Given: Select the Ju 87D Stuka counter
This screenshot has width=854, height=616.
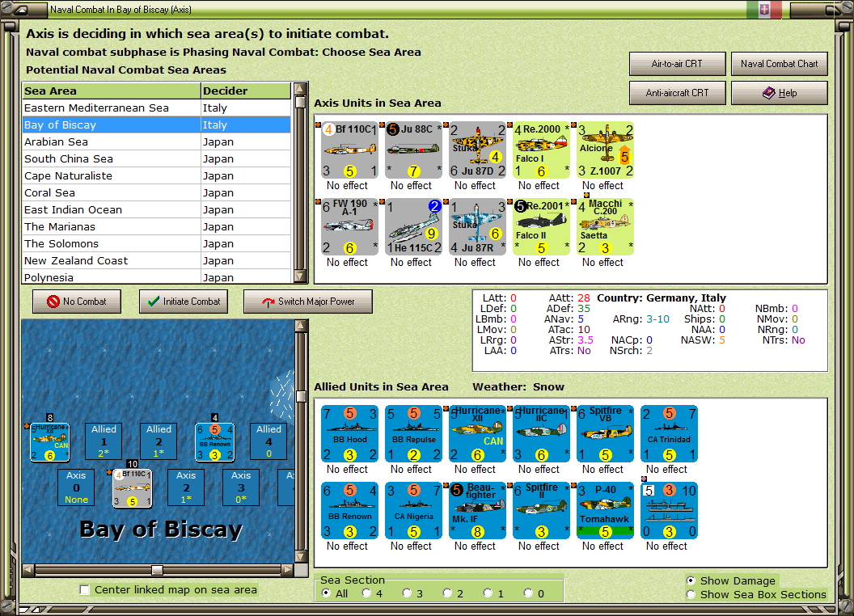Looking at the screenshot, I should [478, 150].
